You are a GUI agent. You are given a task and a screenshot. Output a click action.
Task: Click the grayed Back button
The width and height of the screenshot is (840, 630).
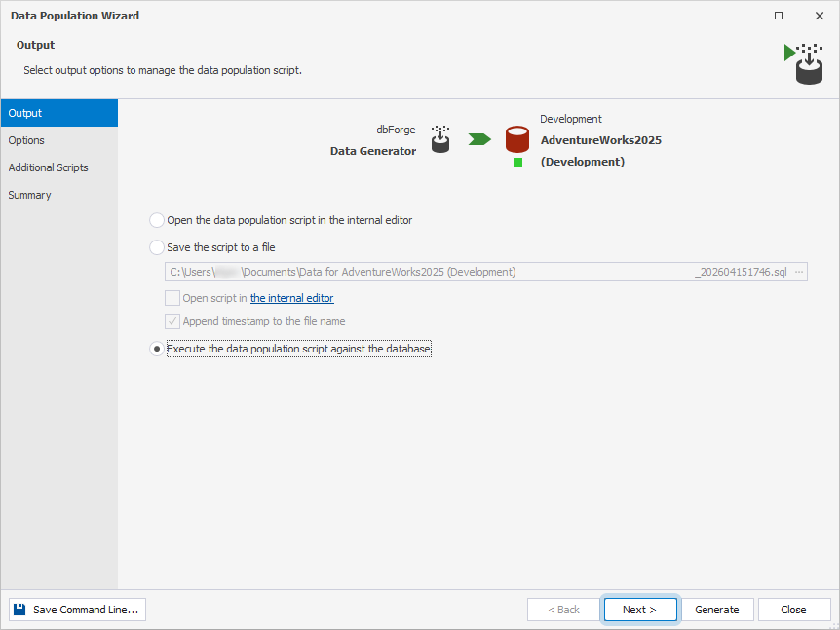tap(563, 610)
